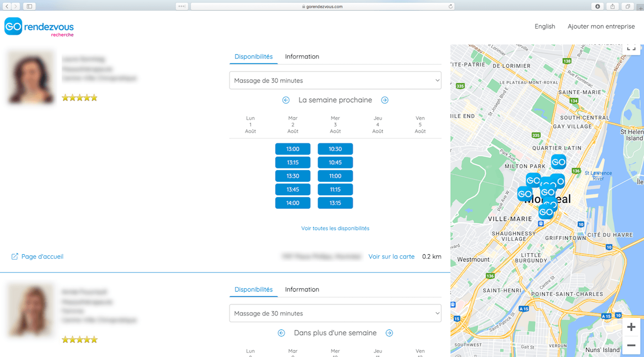Book the 13:30 time slot

pyautogui.click(x=293, y=176)
